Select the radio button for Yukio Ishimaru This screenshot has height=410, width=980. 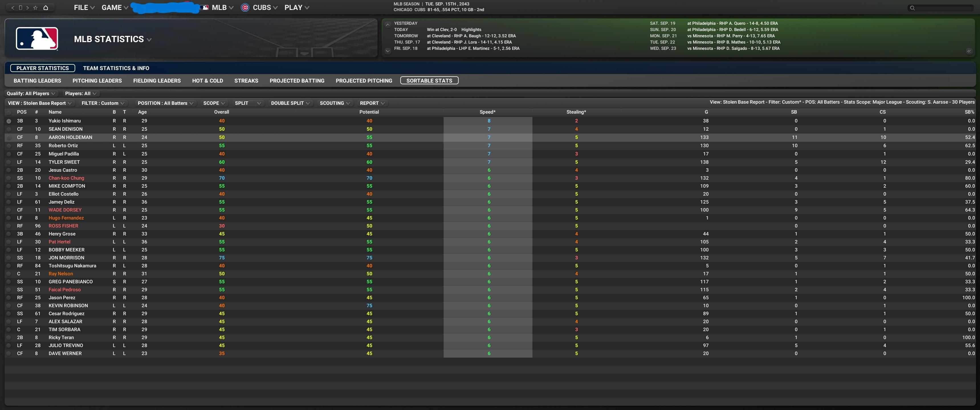coord(9,121)
